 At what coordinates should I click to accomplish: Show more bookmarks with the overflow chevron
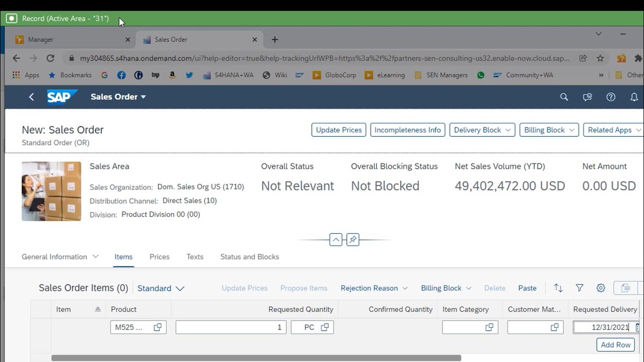click(601, 75)
